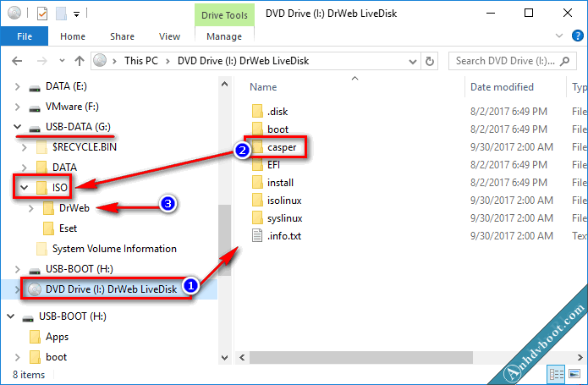The image size is (588, 385).
Task: Open the recent locations dropdown
Action: pyautogui.click(x=62, y=60)
